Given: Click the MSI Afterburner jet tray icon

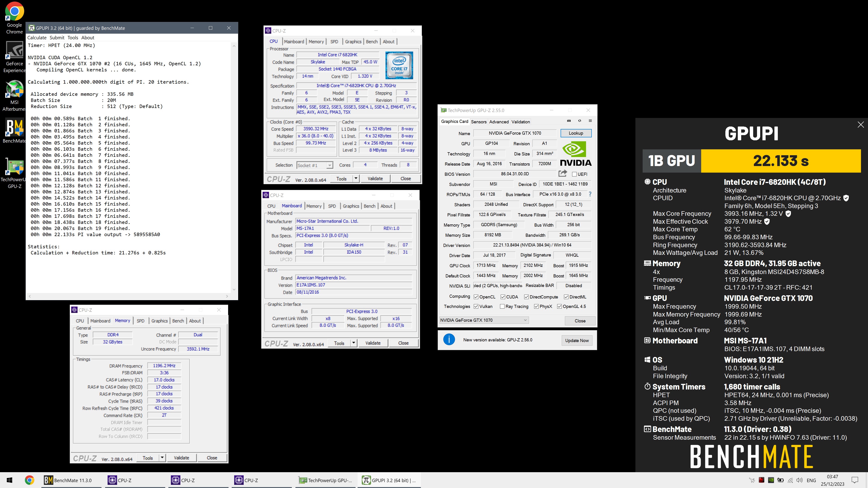Looking at the screenshot, I should (x=752, y=480).
